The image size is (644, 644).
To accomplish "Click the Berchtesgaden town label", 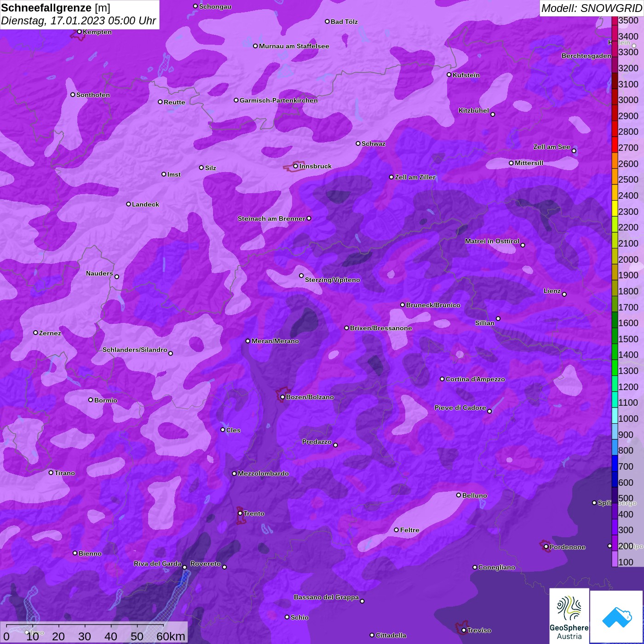I will click(586, 56).
